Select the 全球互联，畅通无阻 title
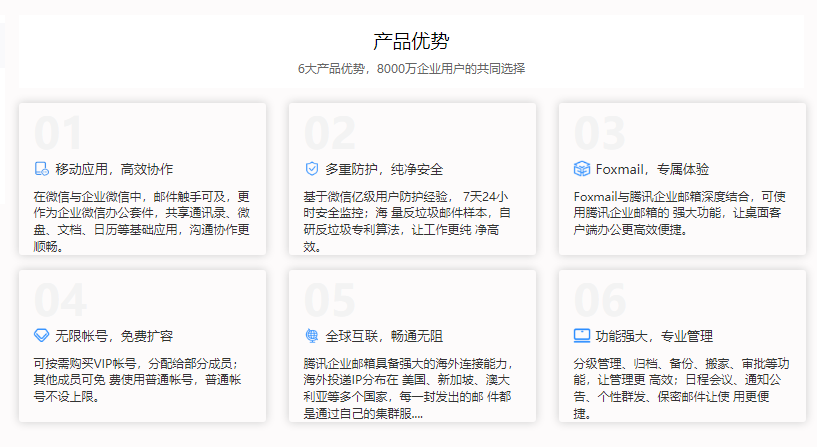The height and width of the screenshot is (447, 817). point(384,335)
